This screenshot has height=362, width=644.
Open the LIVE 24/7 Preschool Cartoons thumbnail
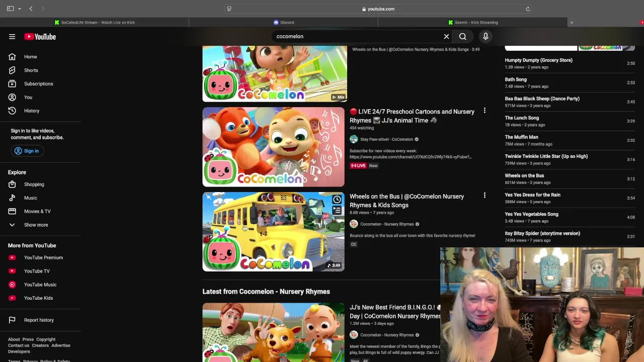click(273, 147)
